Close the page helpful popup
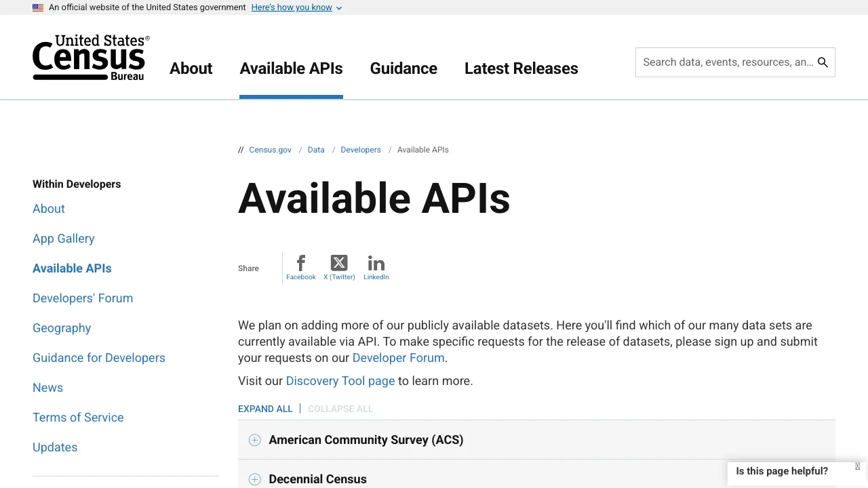The image size is (868, 488). [858, 466]
